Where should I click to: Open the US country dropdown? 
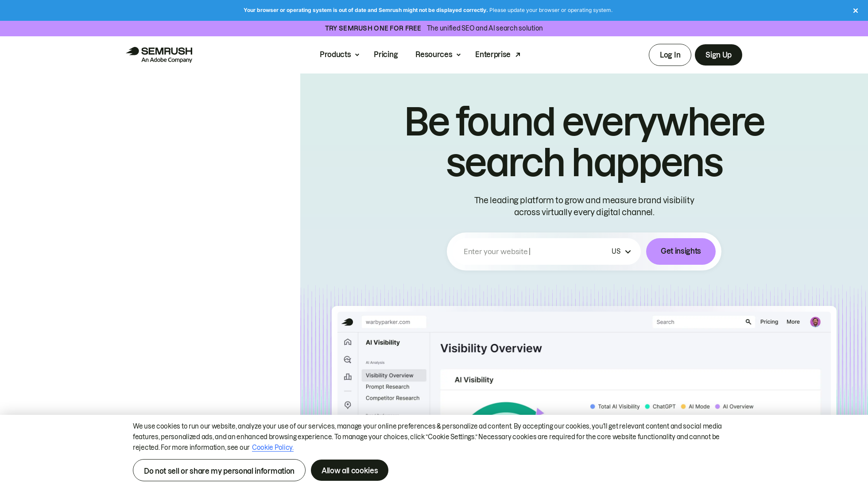(621, 251)
